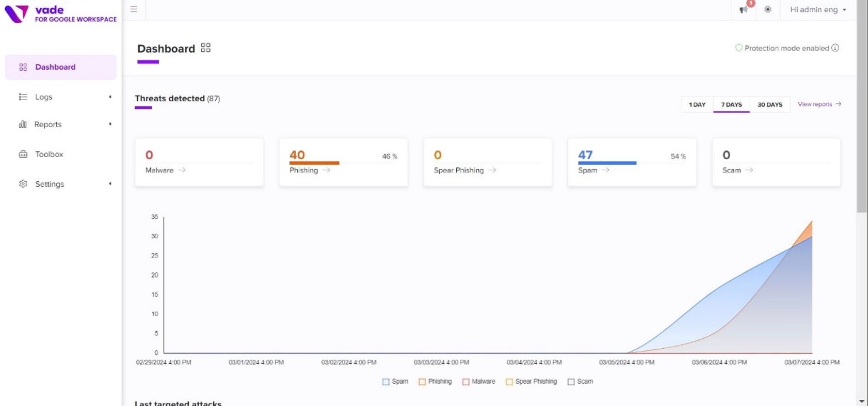
Task: Click the arrow next to Scam
Action: [x=749, y=170]
